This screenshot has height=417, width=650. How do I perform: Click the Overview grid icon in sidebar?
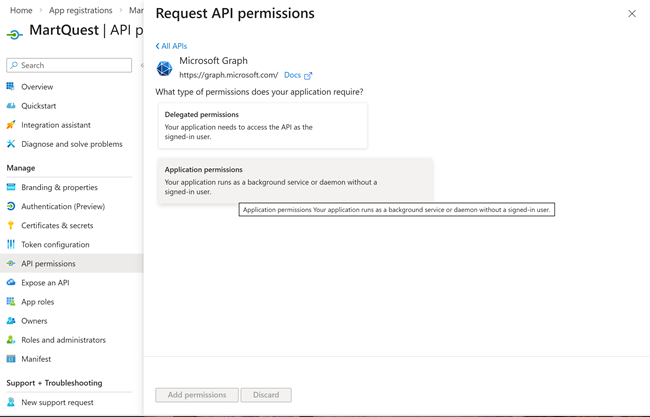[11, 87]
